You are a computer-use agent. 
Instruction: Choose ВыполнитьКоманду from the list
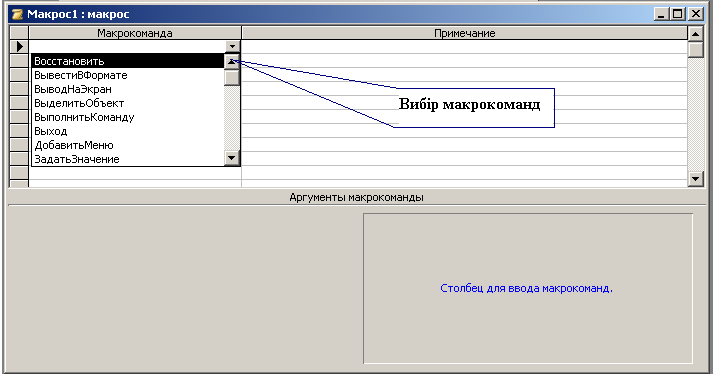[x=128, y=117]
